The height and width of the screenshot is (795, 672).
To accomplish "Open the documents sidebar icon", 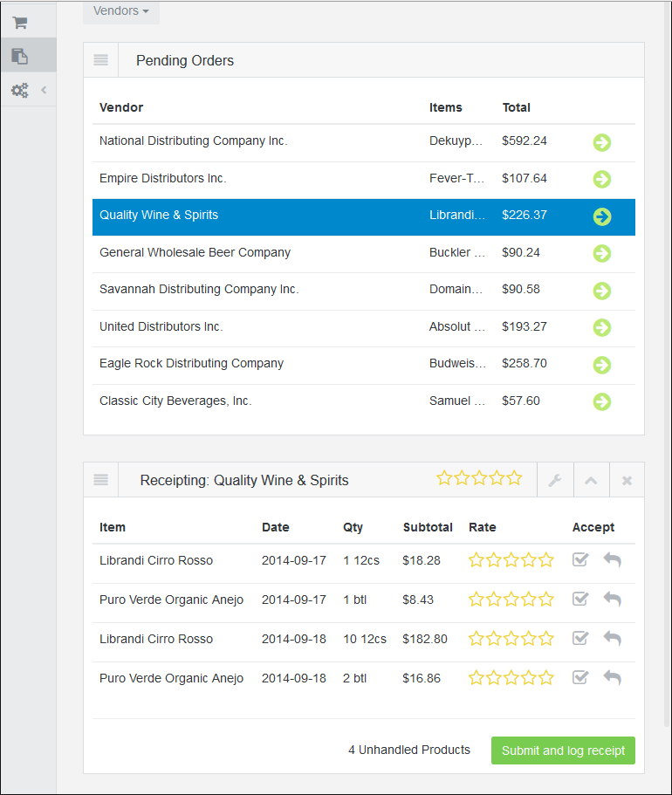I will (19, 56).
